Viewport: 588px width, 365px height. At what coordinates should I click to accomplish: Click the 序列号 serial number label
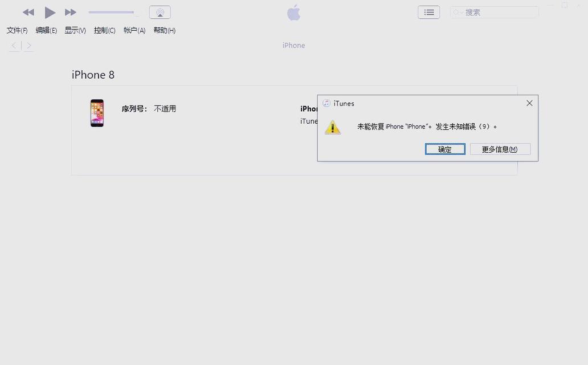134,109
